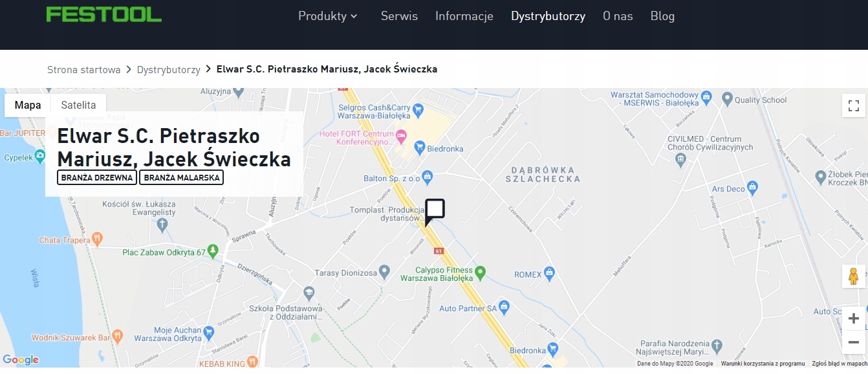868x374 pixels.
Task: Open the Blog page
Action: coord(662,16)
